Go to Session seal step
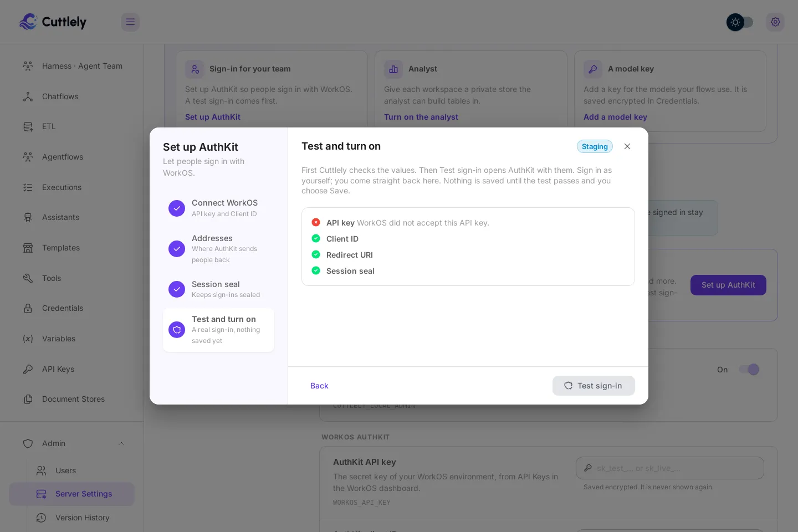The image size is (798, 532). (x=218, y=289)
